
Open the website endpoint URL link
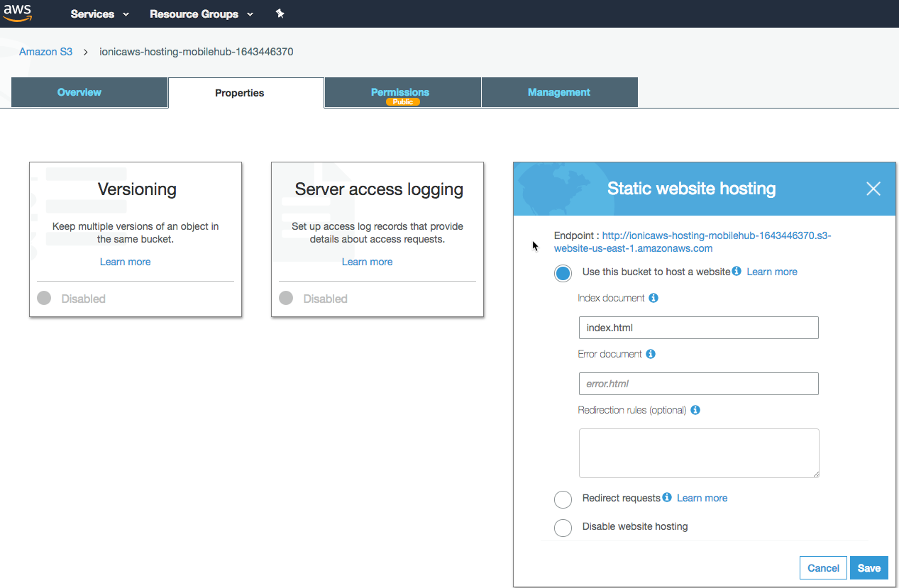693,242
